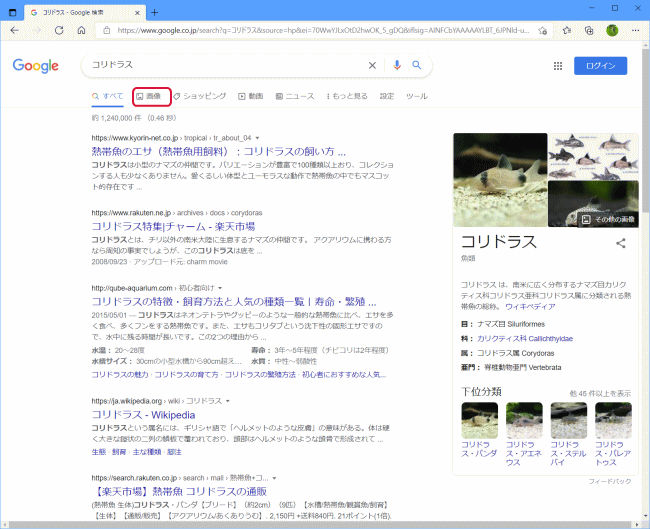This screenshot has height=529, width=650.
Task: Click the site lock icon in address bar
Action: pyautogui.click(x=107, y=30)
